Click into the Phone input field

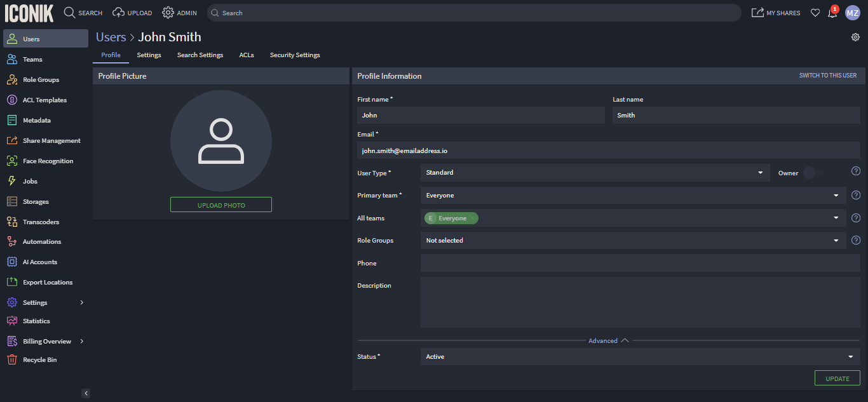point(640,263)
